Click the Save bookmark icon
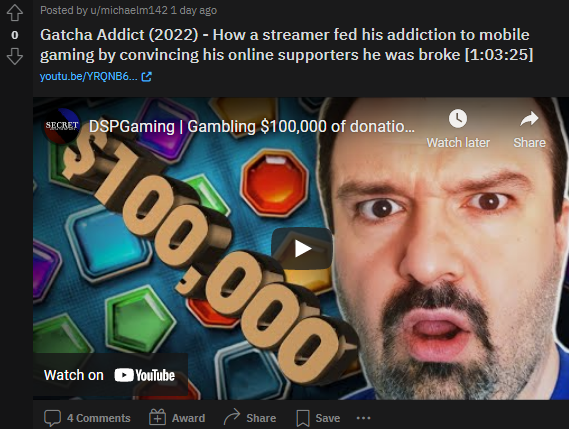The width and height of the screenshot is (569, 429). coord(303,418)
